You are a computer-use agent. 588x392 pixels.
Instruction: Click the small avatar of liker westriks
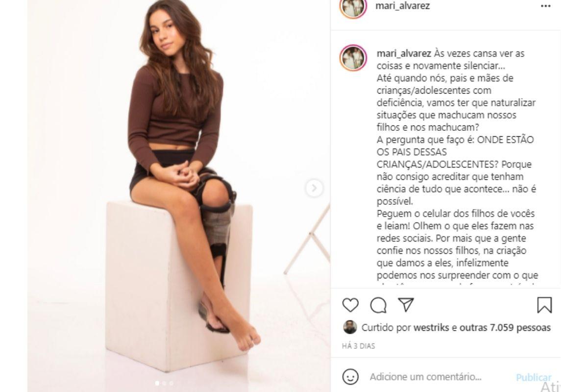350,327
